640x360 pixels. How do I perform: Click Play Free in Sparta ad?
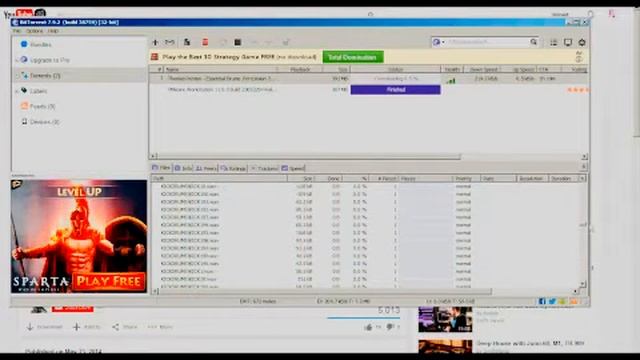coord(109,281)
